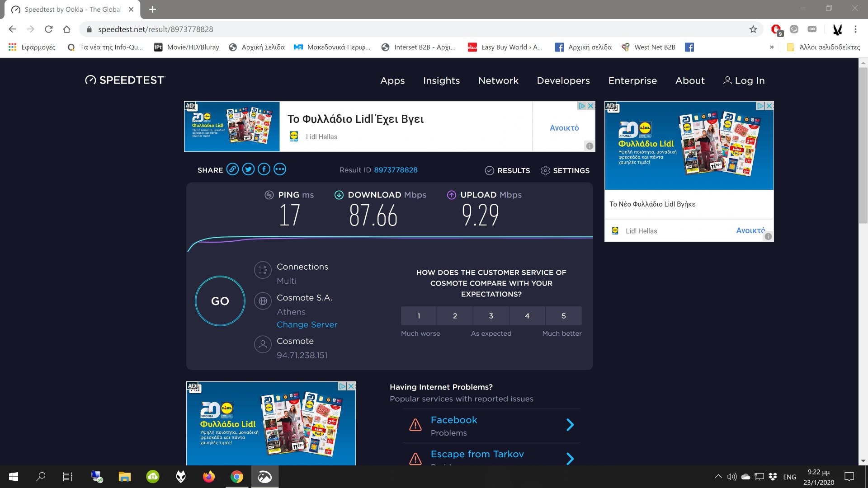Open the Network menu item
This screenshot has width=868, height=488.
(x=498, y=80)
